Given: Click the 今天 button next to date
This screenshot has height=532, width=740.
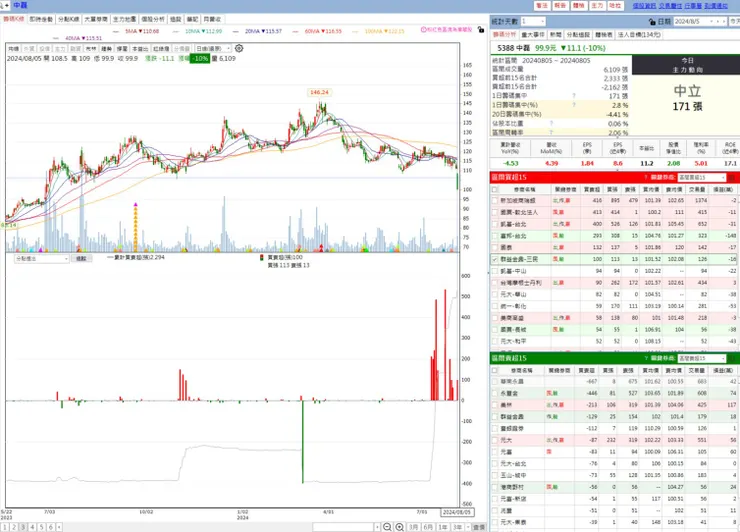Looking at the screenshot, I should 735,22.
